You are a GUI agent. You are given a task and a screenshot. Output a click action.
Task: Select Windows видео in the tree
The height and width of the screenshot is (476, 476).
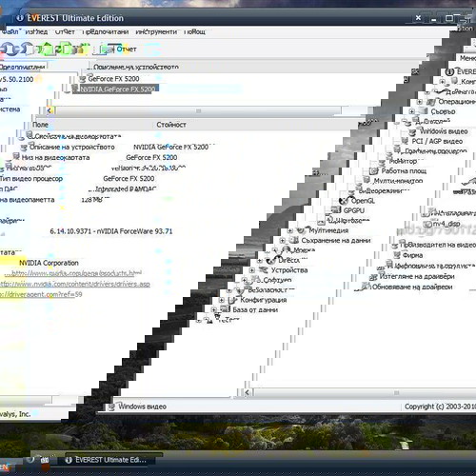[444, 131]
